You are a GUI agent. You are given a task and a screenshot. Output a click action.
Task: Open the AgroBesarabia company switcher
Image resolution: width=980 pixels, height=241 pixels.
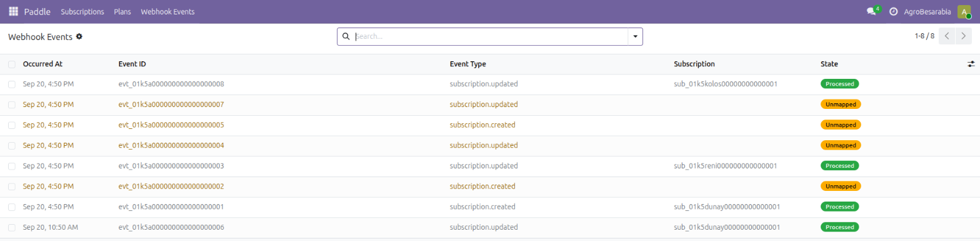tap(927, 11)
